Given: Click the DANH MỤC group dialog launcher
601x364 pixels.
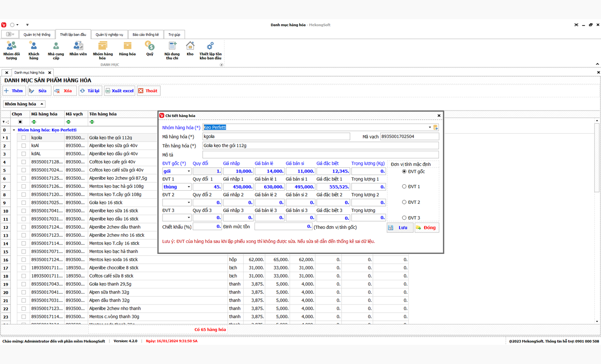Looking at the screenshot, I should pos(222,65).
